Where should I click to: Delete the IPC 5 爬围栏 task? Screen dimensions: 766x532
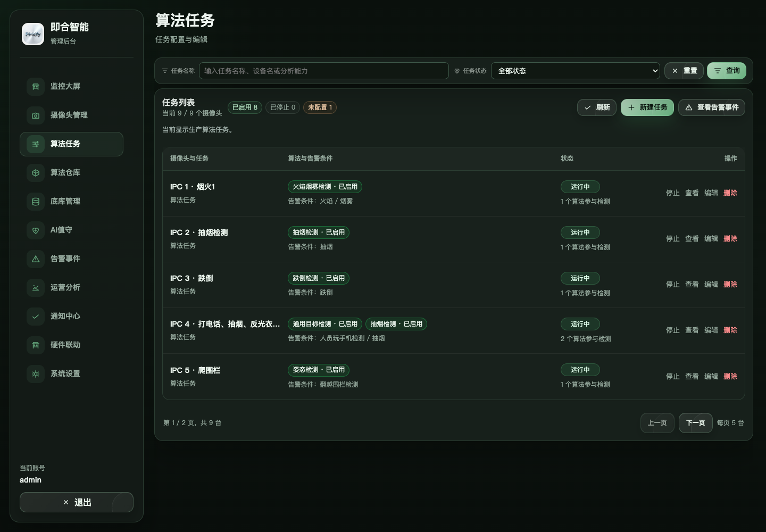point(730,377)
